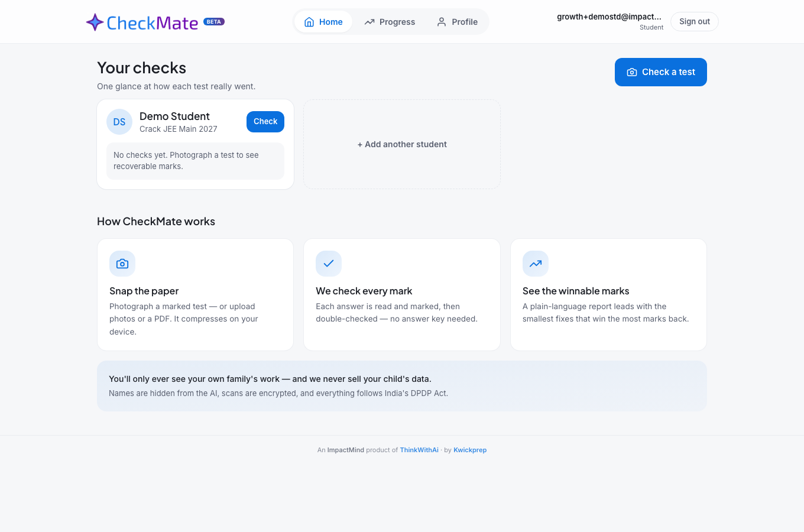Click the camera icon in Check a test
804x532 pixels.
[632, 72]
